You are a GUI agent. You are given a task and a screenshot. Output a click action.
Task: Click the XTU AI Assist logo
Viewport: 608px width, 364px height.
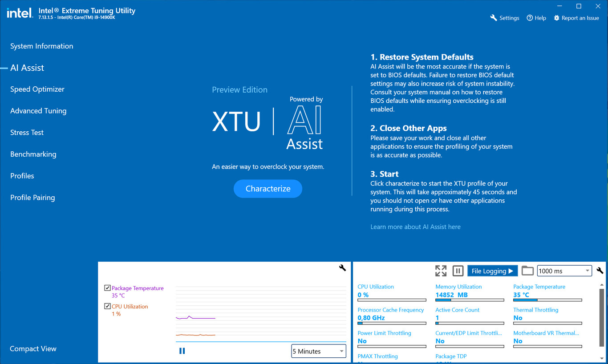tap(268, 122)
